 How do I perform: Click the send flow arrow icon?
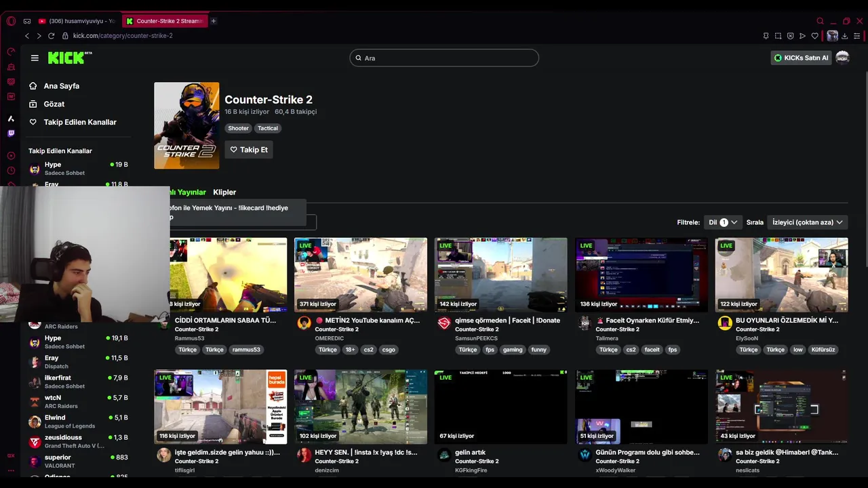pos(802,36)
